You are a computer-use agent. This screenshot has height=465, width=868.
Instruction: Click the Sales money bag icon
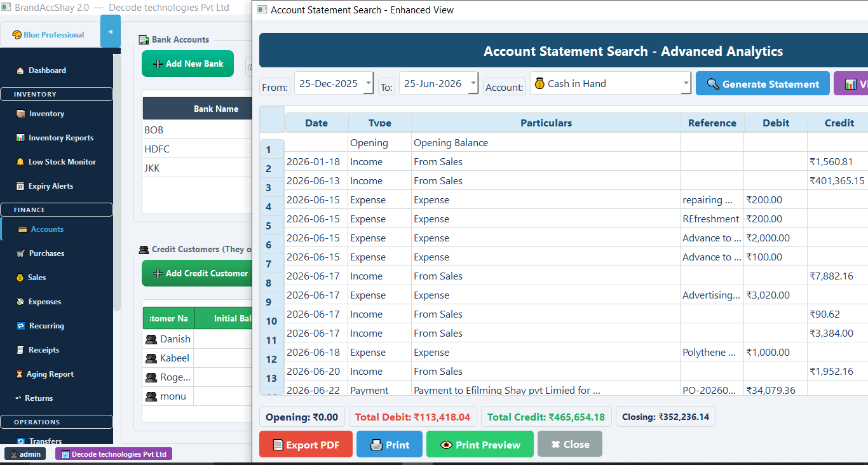(20, 278)
